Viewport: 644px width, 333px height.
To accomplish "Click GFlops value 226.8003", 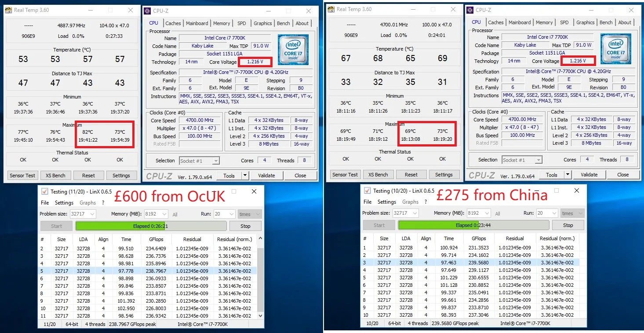I will 156,308.
